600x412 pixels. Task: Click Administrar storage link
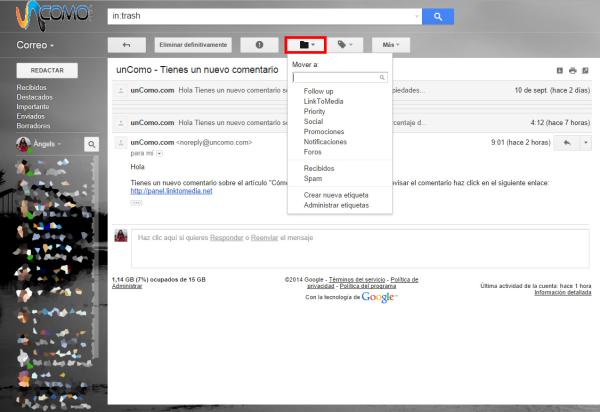pos(127,286)
